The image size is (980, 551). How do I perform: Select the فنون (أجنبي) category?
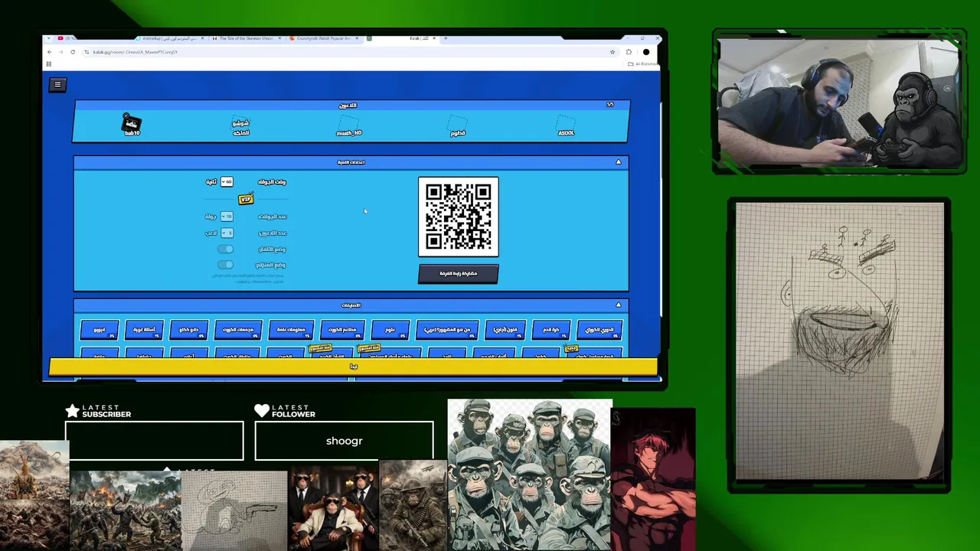click(505, 330)
